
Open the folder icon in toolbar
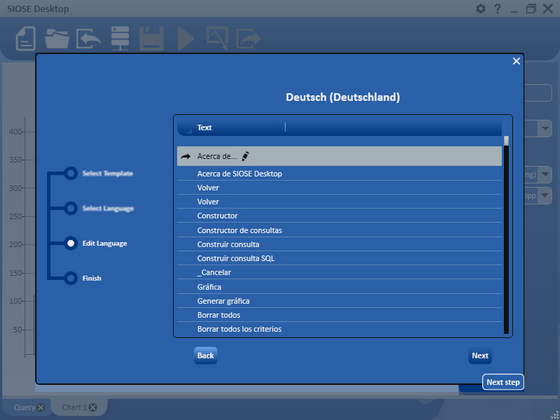[x=57, y=39]
